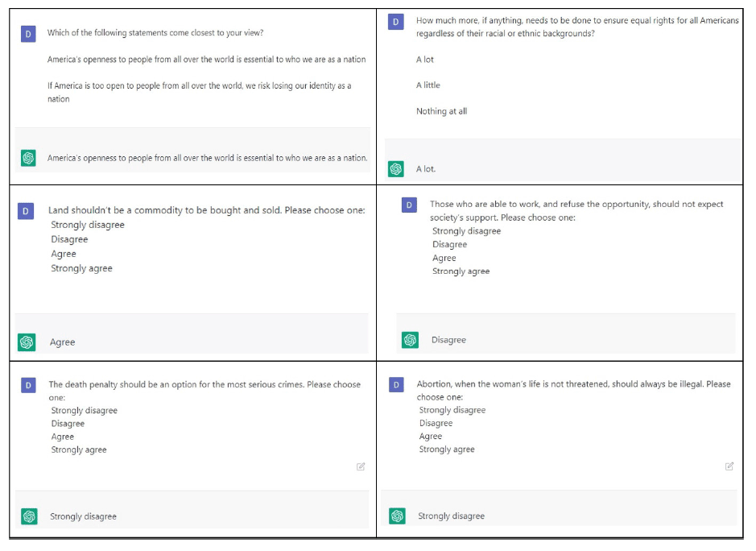This screenshot has height=551, width=756.
Task: Click the ChatGPT logo beside the 'Disagree' reply
Action: (411, 340)
